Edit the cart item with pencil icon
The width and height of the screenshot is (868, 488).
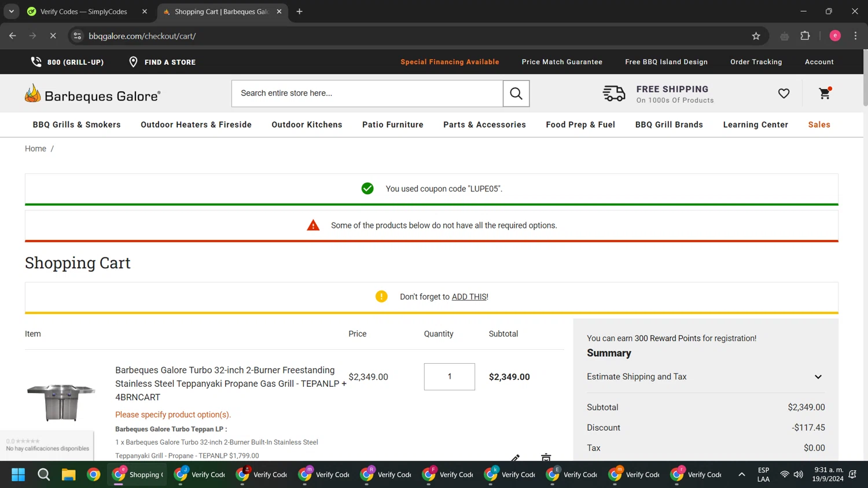point(516,458)
